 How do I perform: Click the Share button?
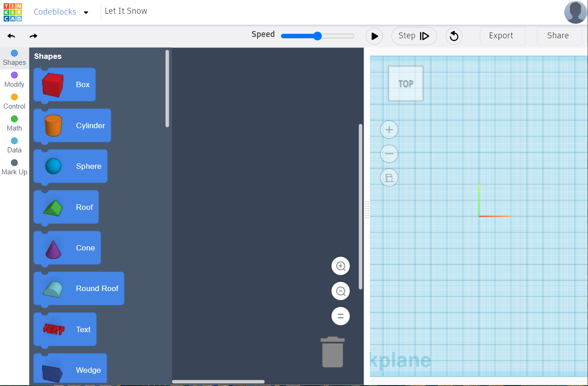click(559, 36)
